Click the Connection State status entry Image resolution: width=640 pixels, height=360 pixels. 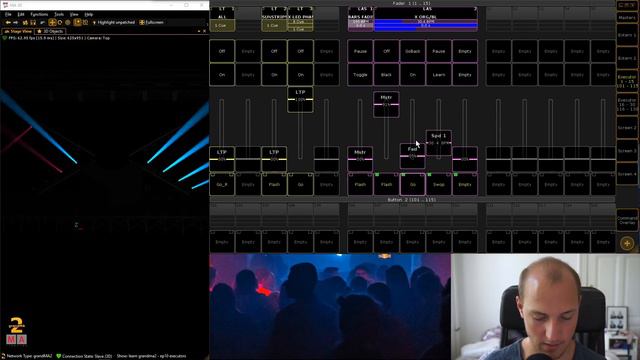tap(84, 356)
